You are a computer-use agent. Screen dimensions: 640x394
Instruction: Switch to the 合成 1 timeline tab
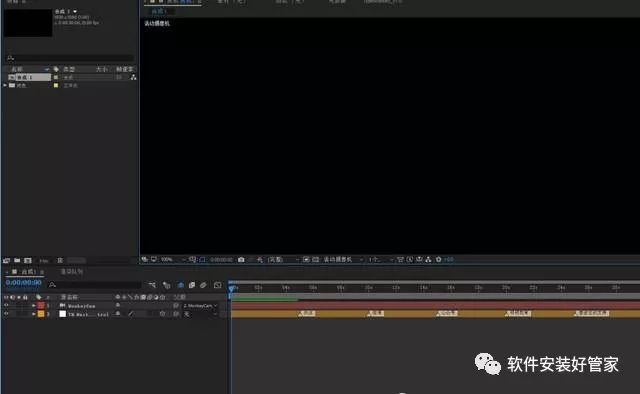[x=28, y=272]
